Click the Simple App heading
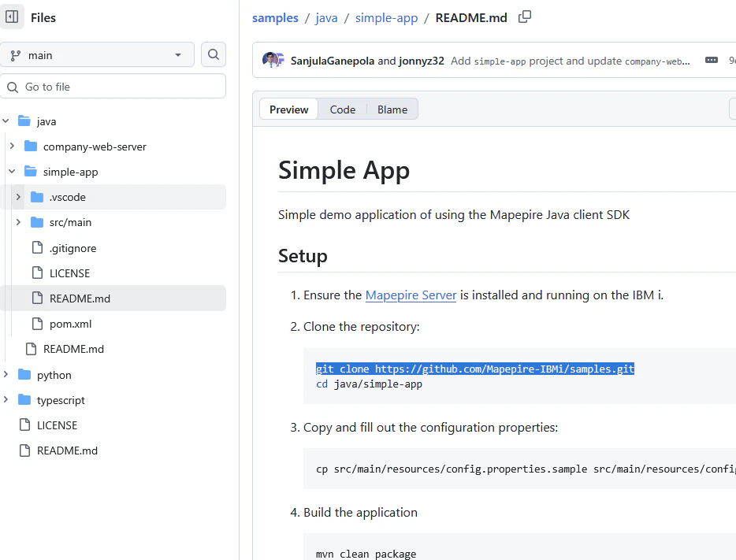This screenshot has height=560, width=736. [x=344, y=170]
